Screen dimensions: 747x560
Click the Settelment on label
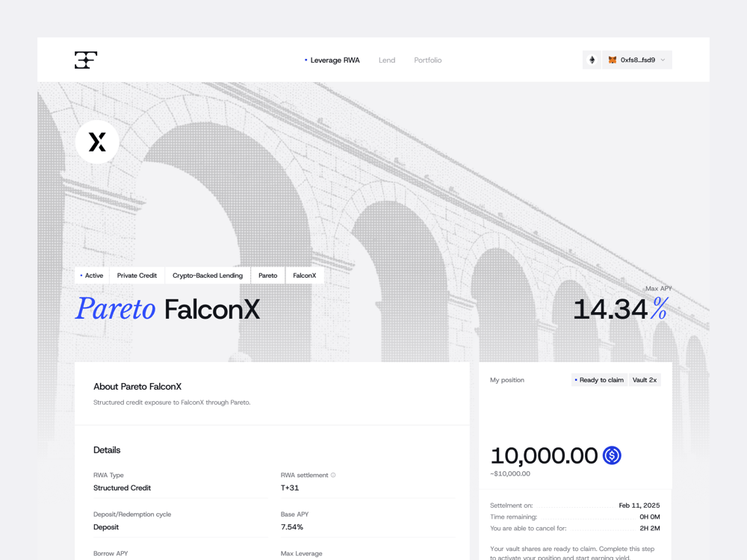click(x=511, y=505)
